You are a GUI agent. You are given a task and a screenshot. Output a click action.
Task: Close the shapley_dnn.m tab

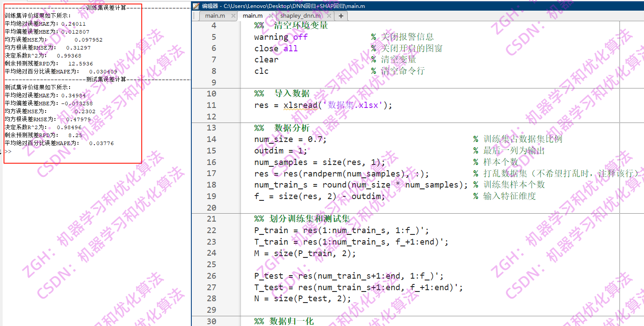pyautogui.click(x=329, y=15)
